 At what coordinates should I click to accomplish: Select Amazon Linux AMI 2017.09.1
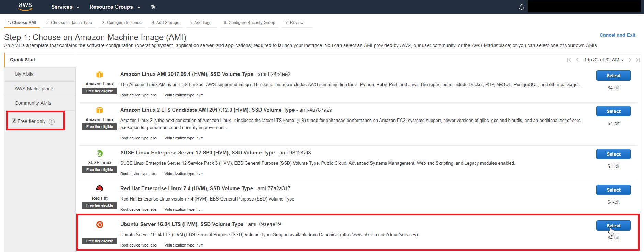tap(613, 76)
